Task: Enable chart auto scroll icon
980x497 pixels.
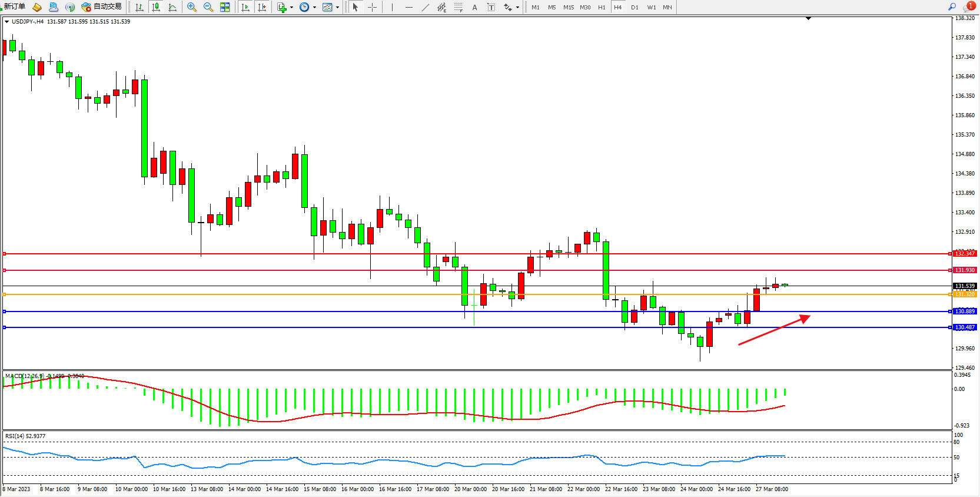Action: 246,7
